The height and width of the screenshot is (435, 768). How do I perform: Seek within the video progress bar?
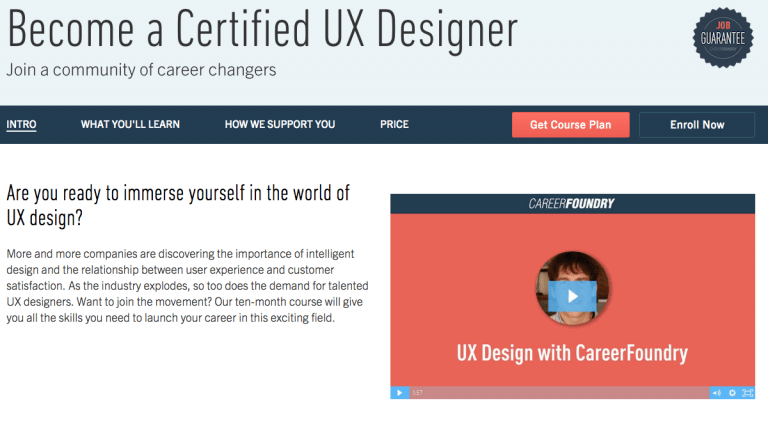coord(559,392)
